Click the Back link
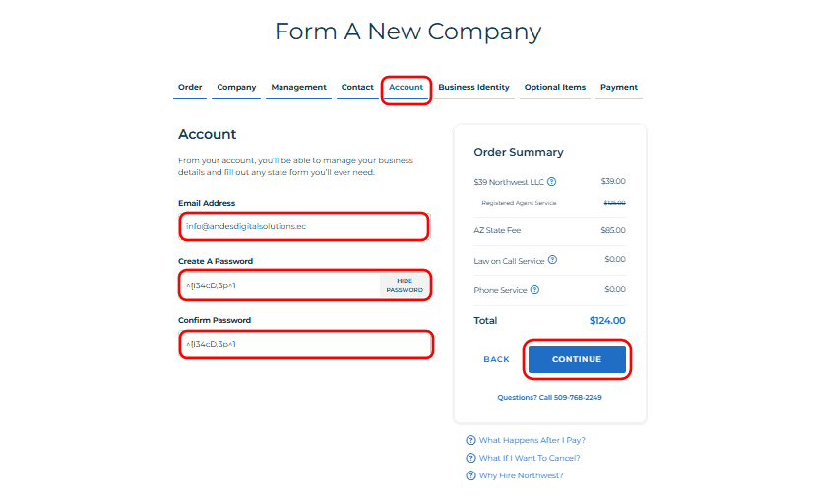Image resolution: width=813 pixels, height=504 pixels. 496,359
